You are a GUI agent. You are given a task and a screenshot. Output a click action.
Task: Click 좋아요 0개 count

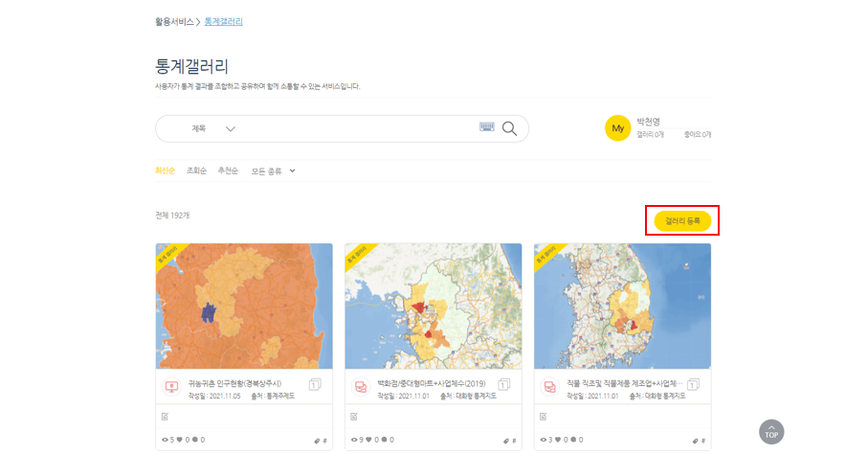point(698,135)
